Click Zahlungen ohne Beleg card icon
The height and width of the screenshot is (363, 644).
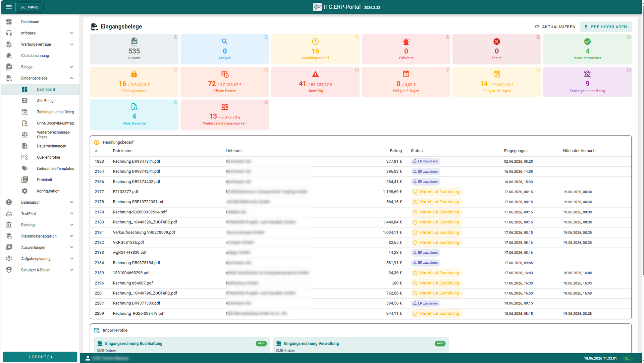pos(587,74)
